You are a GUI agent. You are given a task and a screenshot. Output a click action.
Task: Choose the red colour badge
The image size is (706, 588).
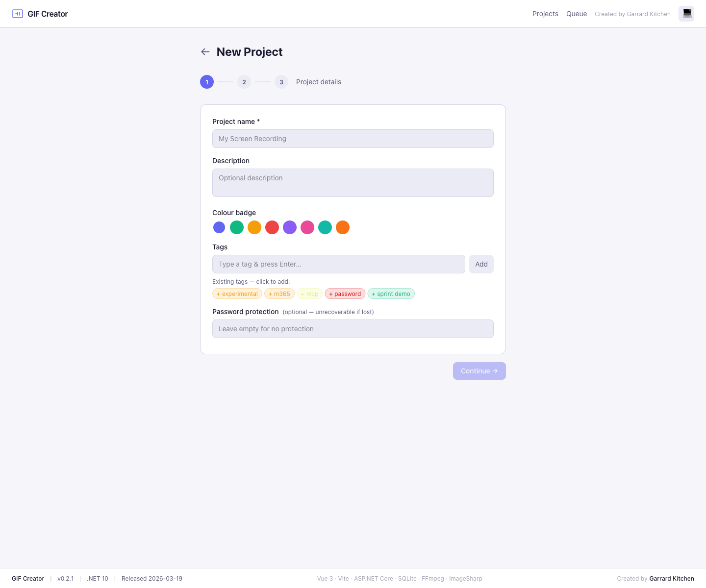click(272, 227)
